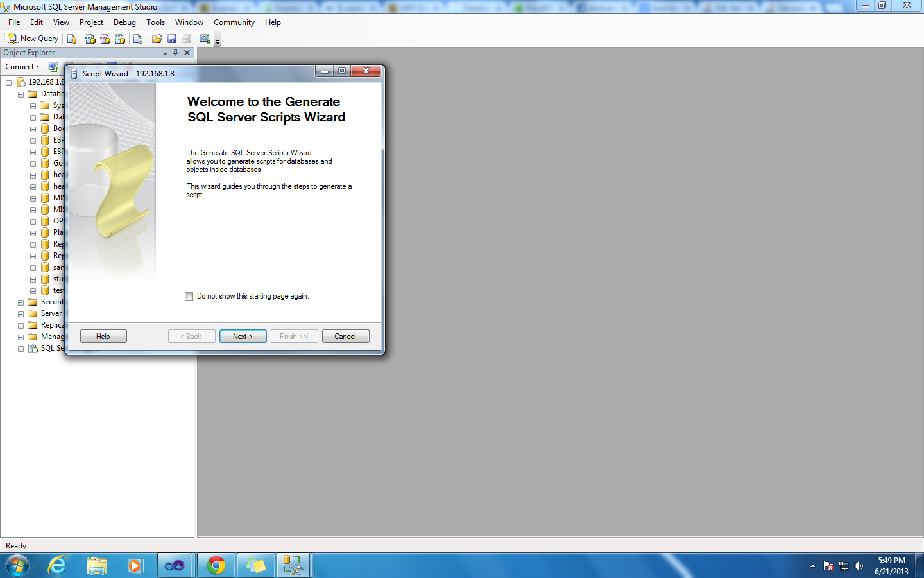
Task: Launch Internet Explorer from the taskbar
Action: pyautogui.click(x=58, y=566)
